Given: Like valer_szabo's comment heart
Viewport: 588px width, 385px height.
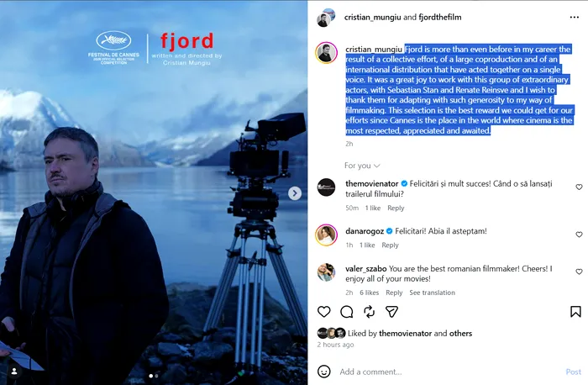Looking at the screenshot, I should (x=579, y=272).
